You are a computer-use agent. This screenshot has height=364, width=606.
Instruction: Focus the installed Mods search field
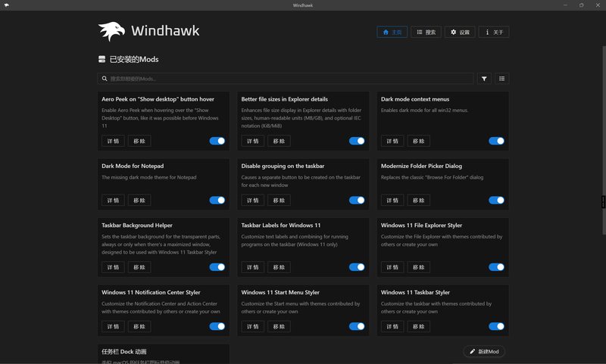[x=286, y=79]
